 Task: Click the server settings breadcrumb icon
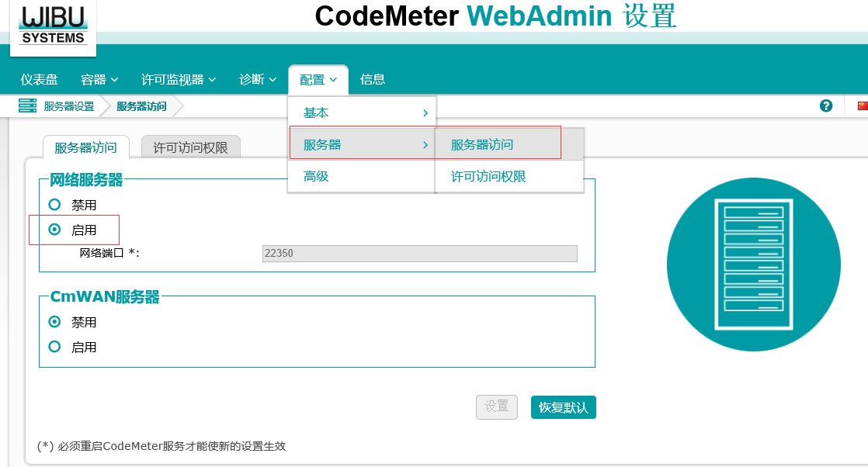[27, 106]
